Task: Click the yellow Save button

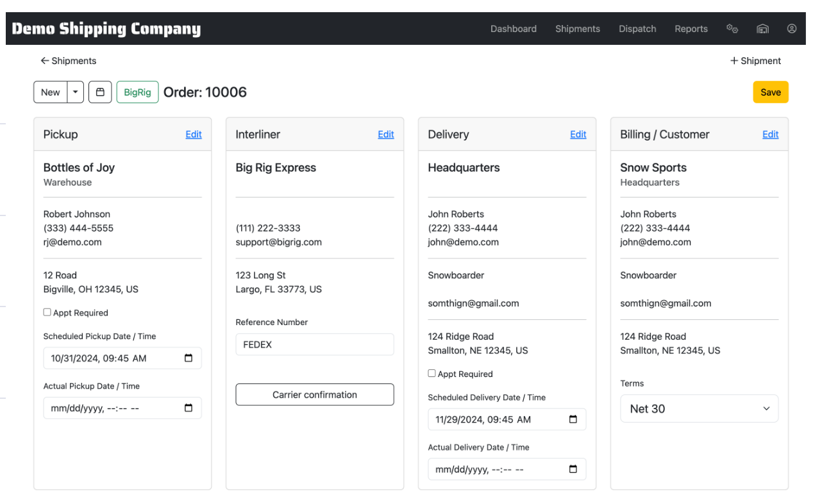Action: click(x=770, y=92)
